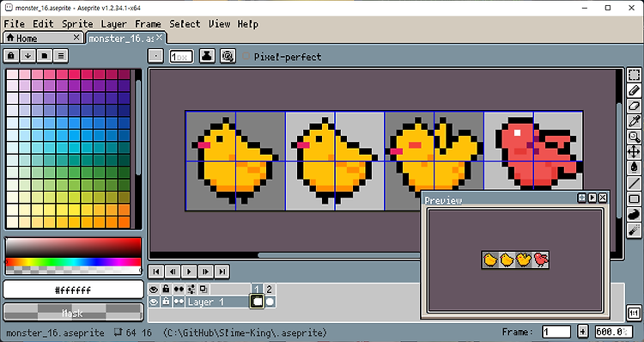
Task: Select frame 2 header in timeline
Action: click(270, 290)
